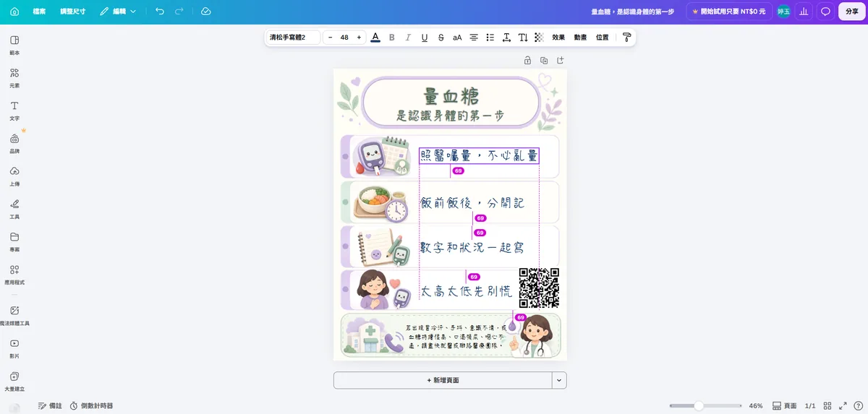
Task: Toggle bulleted list formatting
Action: (490, 38)
